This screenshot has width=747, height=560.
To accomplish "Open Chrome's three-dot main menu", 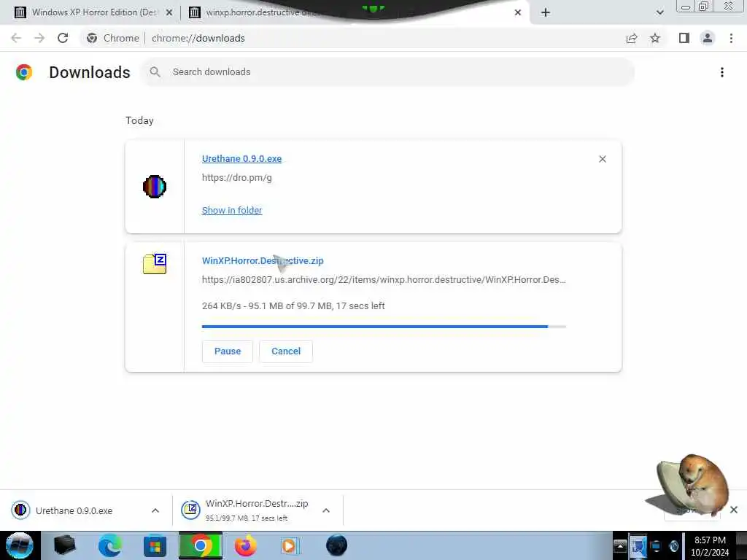I will [731, 38].
